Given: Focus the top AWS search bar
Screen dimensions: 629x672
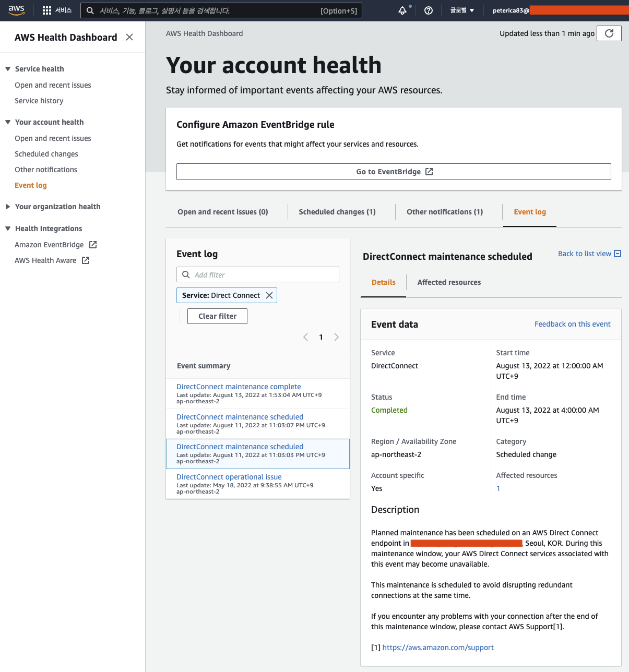Looking at the screenshot, I should (221, 10).
